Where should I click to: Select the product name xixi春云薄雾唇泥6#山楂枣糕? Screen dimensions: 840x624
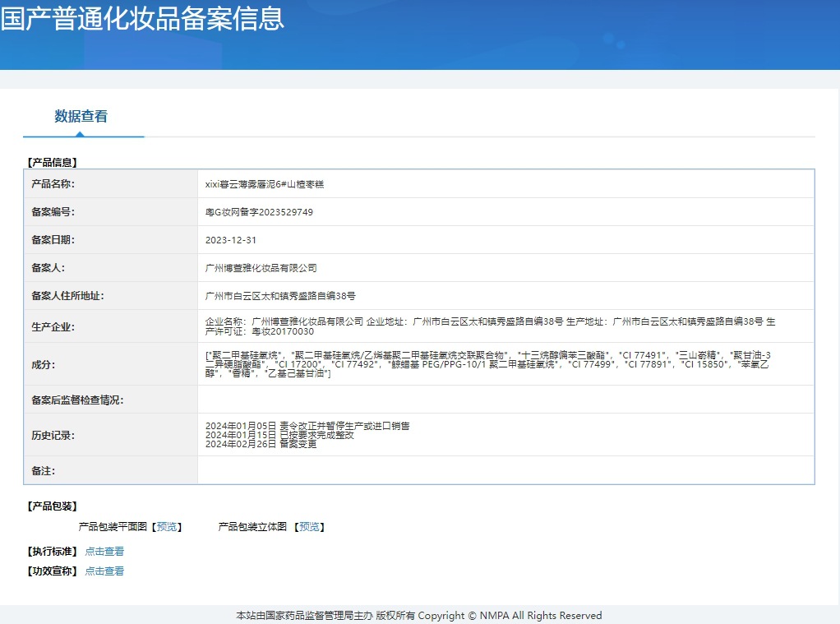pyautogui.click(x=265, y=184)
